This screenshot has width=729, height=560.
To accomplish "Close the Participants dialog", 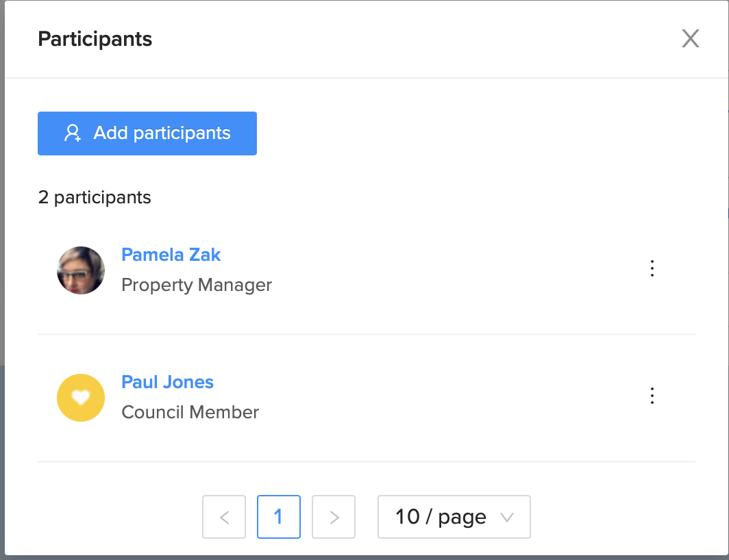I will [691, 38].
